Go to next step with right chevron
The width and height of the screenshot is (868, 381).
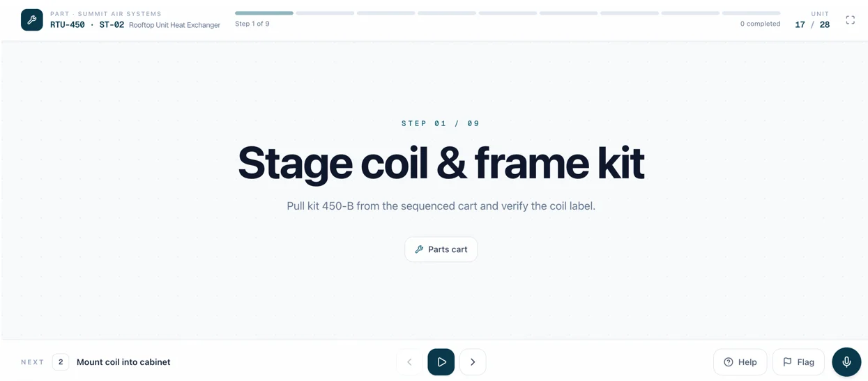click(x=473, y=362)
